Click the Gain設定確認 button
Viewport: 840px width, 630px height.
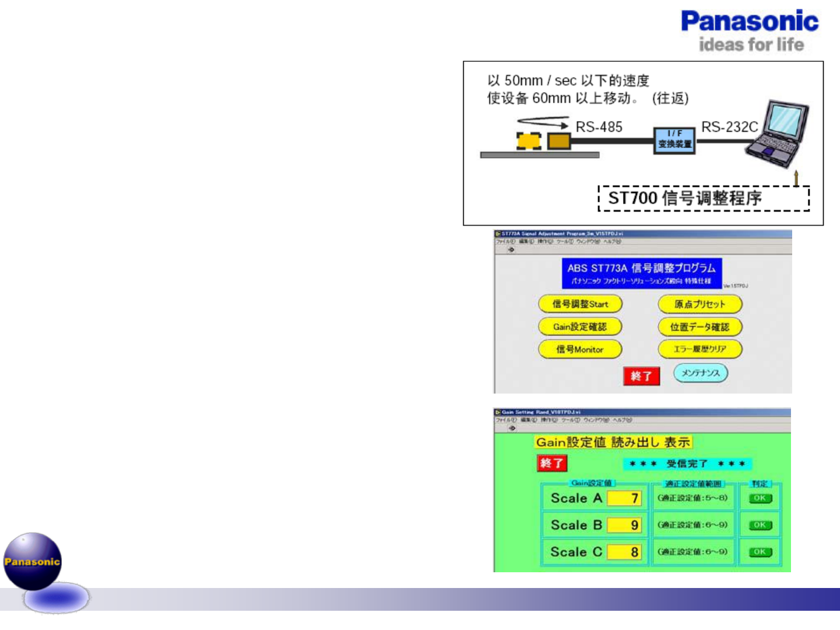point(580,327)
